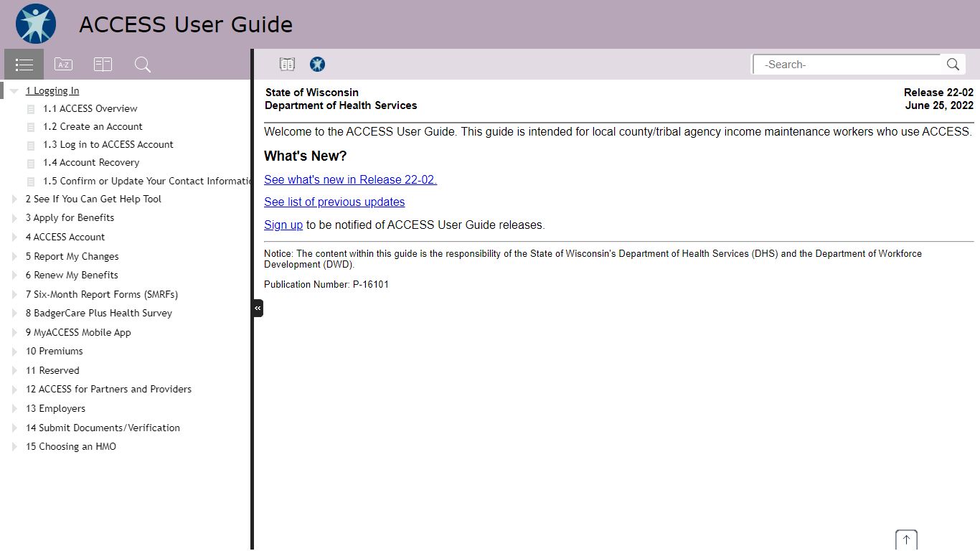
Task: Open See list of previous updates link
Action: (334, 202)
